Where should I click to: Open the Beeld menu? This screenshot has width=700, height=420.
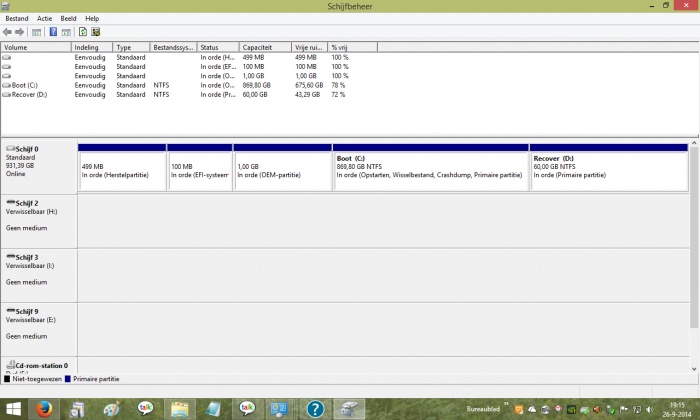click(x=68, y=18)
